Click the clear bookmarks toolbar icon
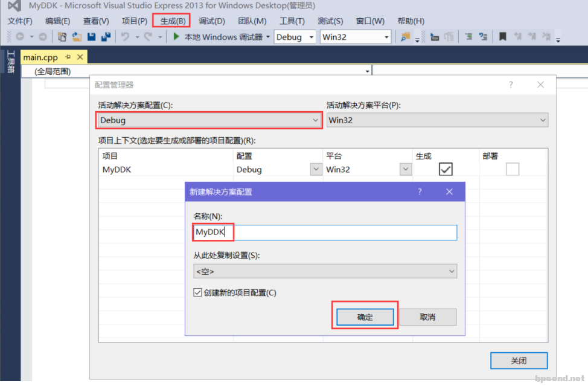 point(546,37)
